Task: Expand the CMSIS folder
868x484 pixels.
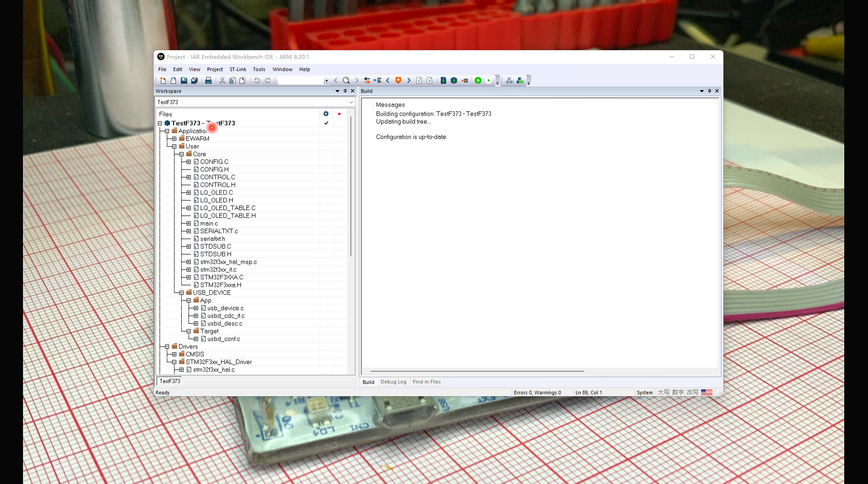Action: pos(174,354)
